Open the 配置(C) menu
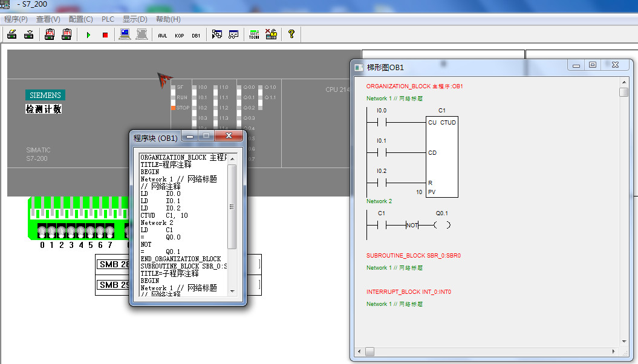The image size is (638, 364). point(80,19)
